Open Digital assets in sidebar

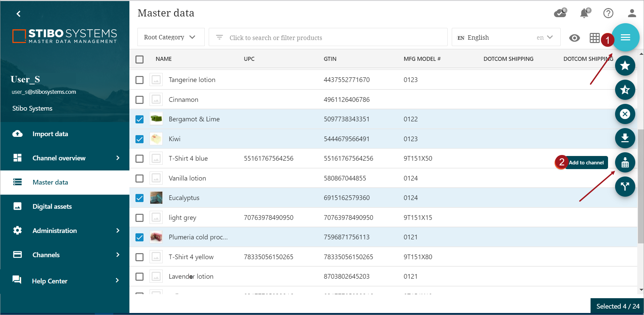[52, 206]
